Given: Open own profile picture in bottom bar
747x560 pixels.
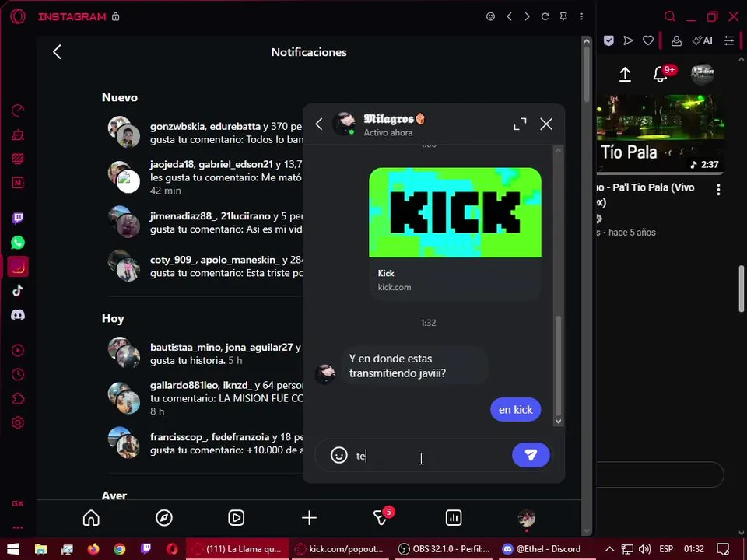Looking at the screenshot, I should pyautogui.click(x=527, y=518).
